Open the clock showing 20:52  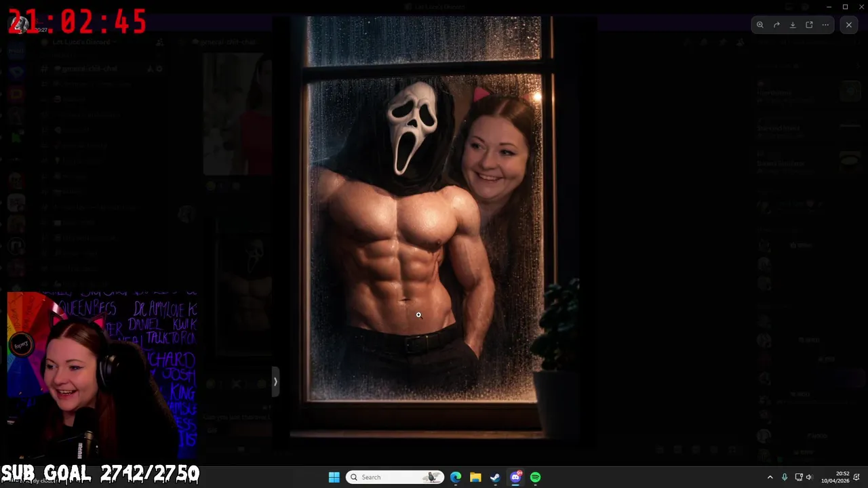835,477
